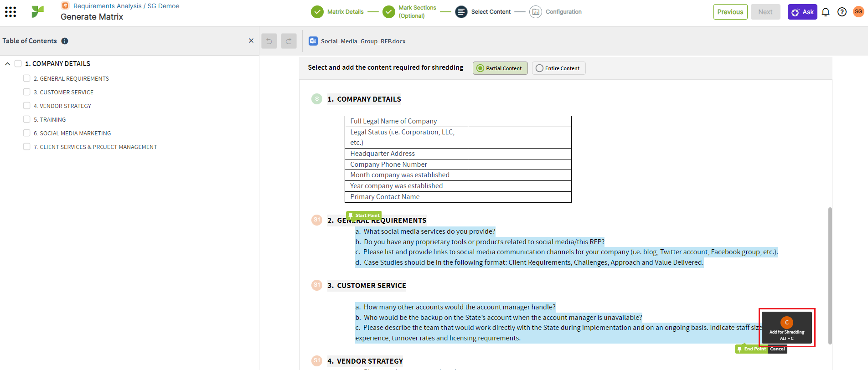Open the SG user profile avatar
Screen dimensions: 868x370
pos(858,12)
